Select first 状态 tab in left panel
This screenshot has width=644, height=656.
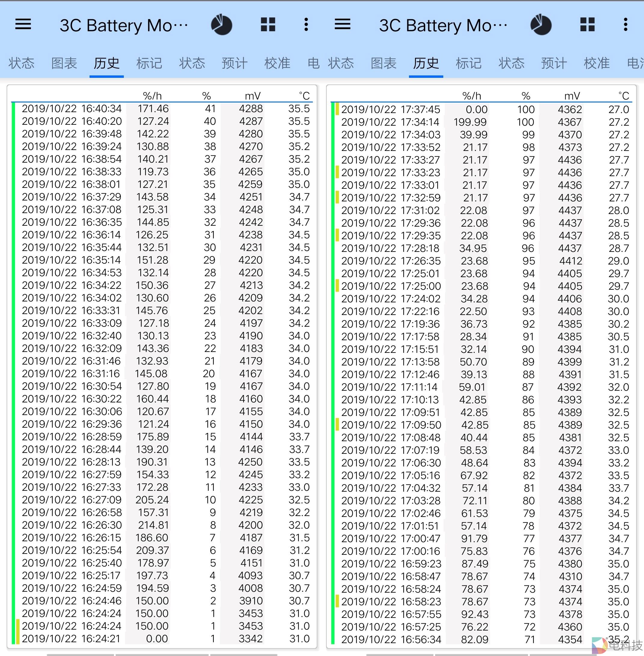coord(21,63)
